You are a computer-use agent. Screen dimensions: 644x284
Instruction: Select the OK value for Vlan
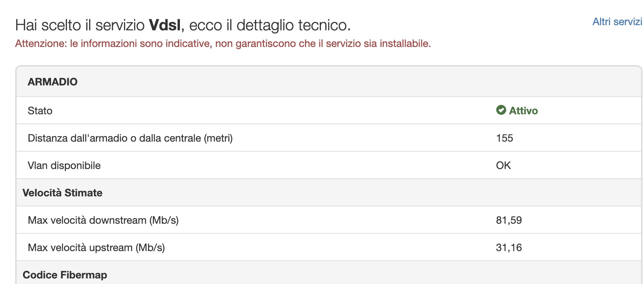tap(503, 165)
